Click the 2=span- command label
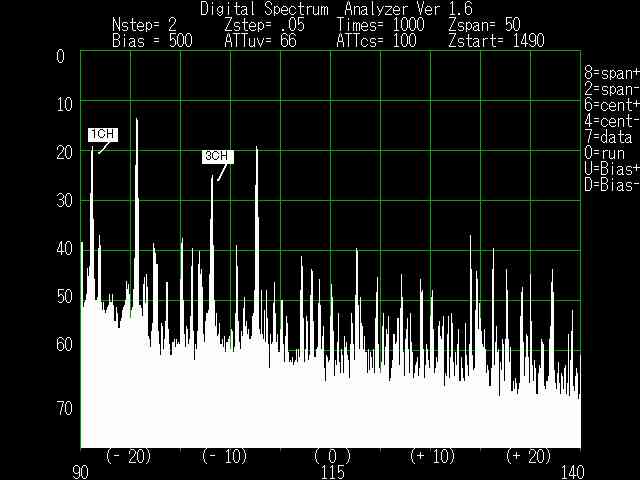 pos(612,89)
